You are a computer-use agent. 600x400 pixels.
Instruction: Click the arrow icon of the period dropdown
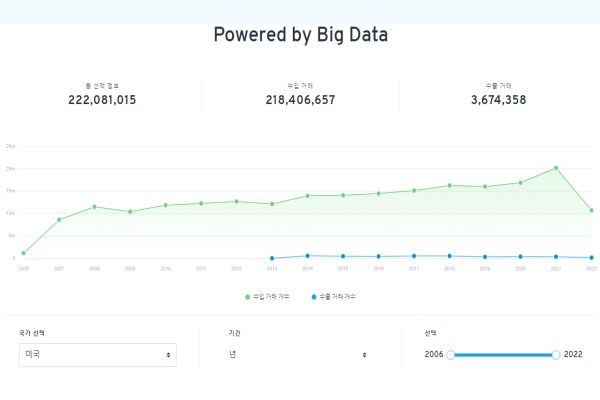point(364,355)
